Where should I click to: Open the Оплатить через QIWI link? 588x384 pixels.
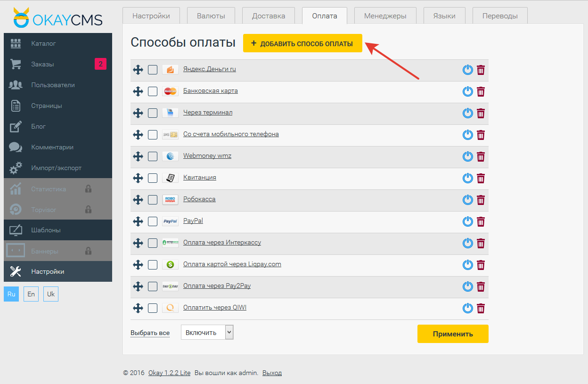(x=215, y=308)
